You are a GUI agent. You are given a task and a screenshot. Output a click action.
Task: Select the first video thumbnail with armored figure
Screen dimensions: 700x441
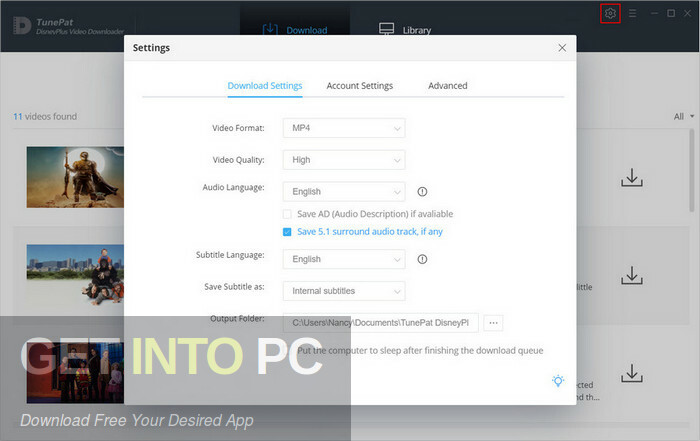click(75, 177)
